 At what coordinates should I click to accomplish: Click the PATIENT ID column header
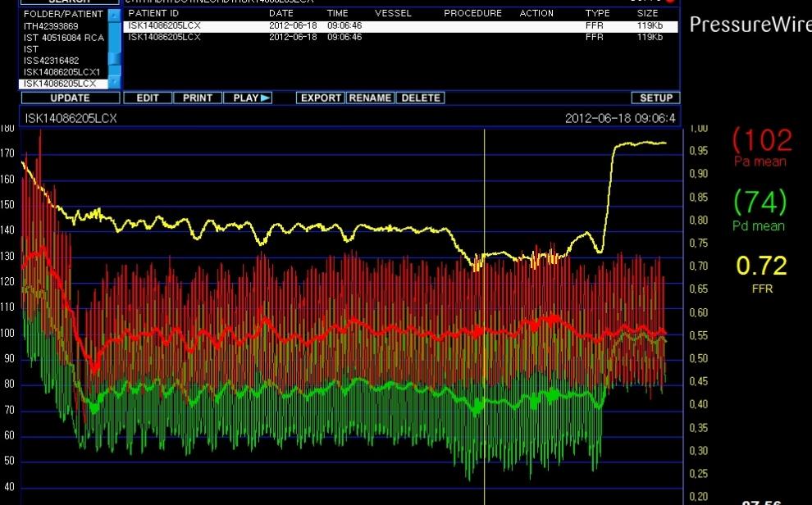click(153, 13)
